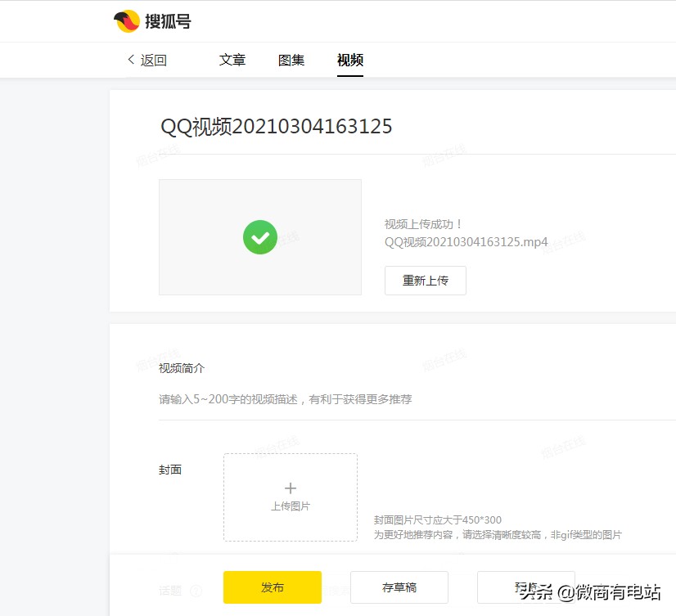
Task: Switch to the 图集 tab
Action: (x=291, y=60)
